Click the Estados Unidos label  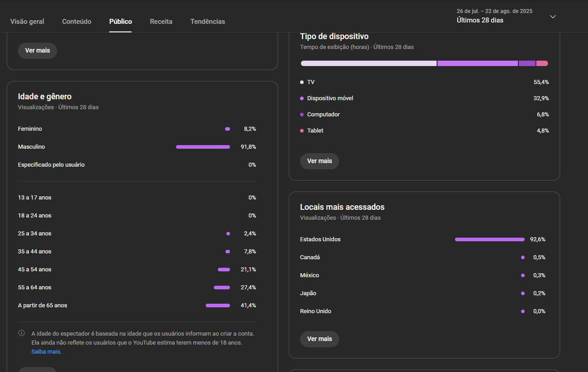[320, 239]
